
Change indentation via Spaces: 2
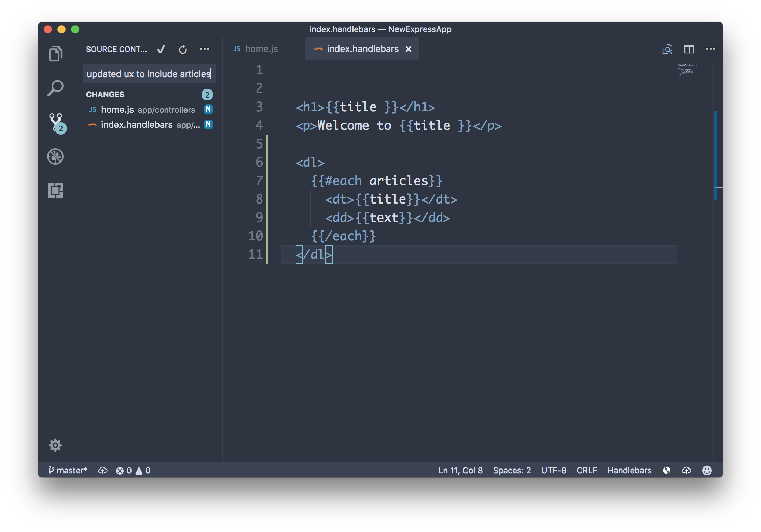tap(512, 470)
